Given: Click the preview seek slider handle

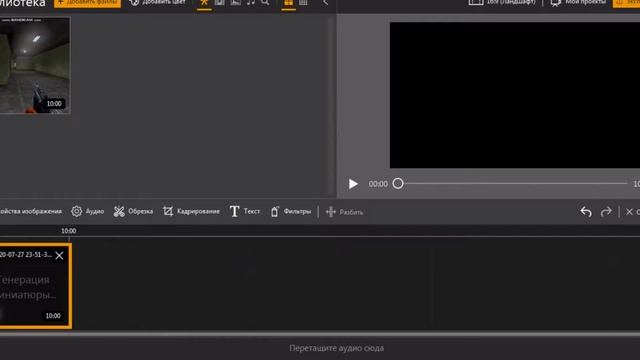Looking at the screenshot, I should (x=398, y=184).
